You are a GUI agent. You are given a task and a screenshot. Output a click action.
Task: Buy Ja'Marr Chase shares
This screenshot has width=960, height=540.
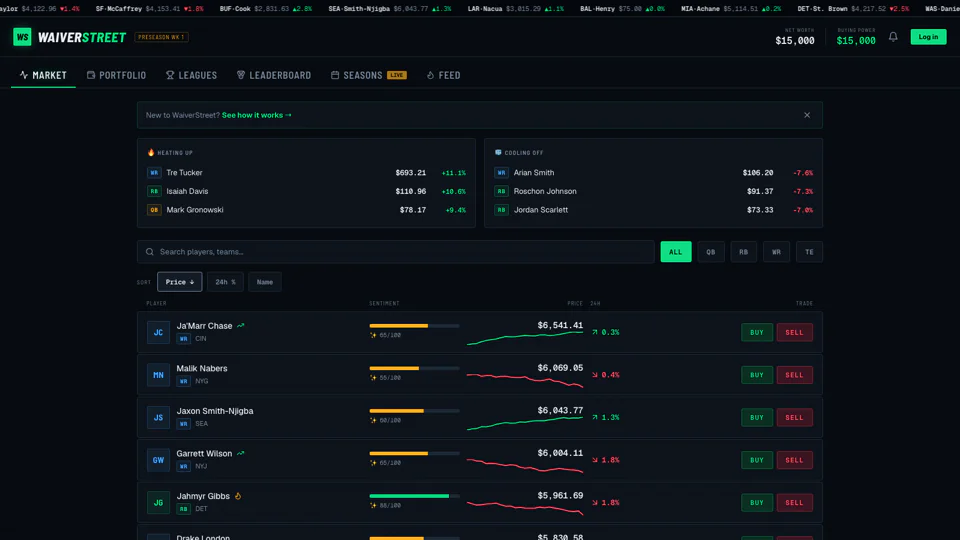(757, 332)
